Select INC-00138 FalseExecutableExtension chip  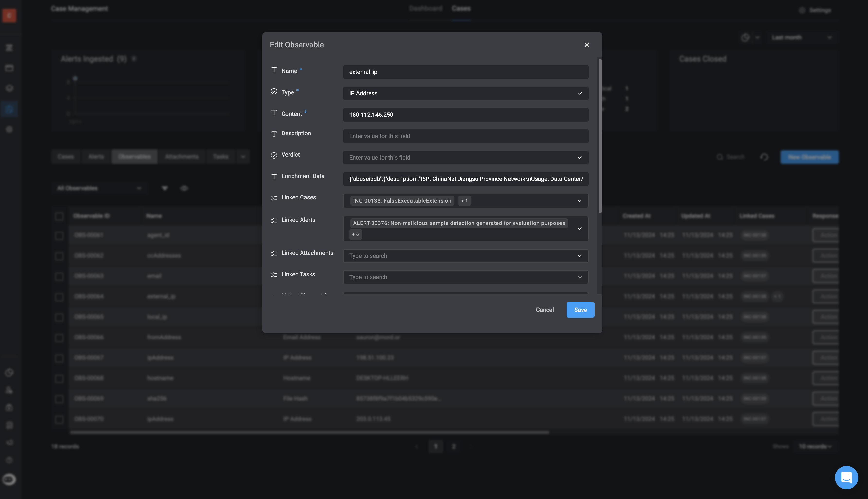pyautogui.click(x=402, y=201)
